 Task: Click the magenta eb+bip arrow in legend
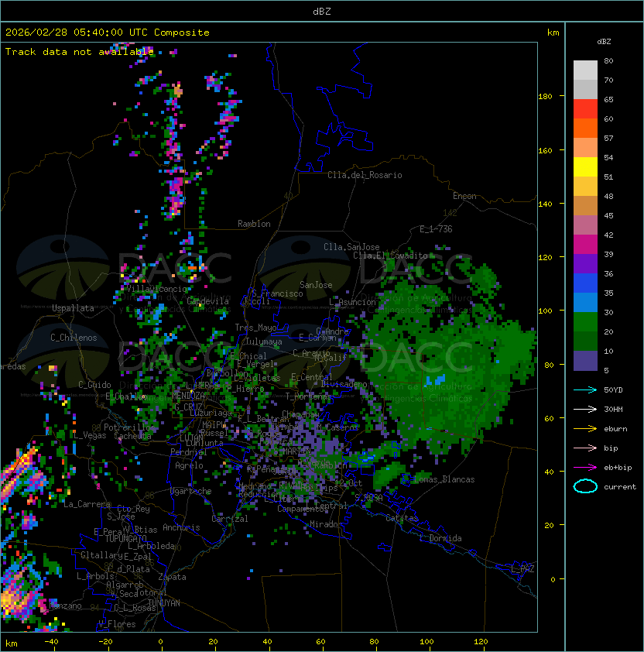pyautogui.click(x=585, y=468)
